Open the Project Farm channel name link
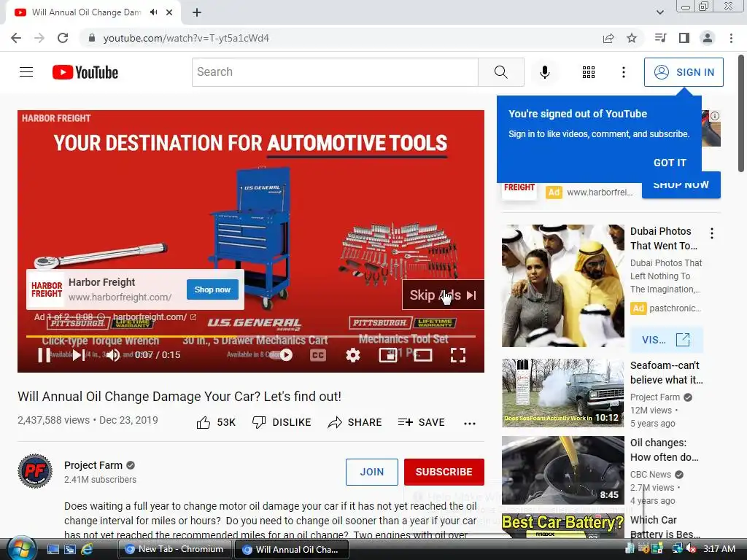Screen dimensions: 747x560 click(x=93, y=465)
